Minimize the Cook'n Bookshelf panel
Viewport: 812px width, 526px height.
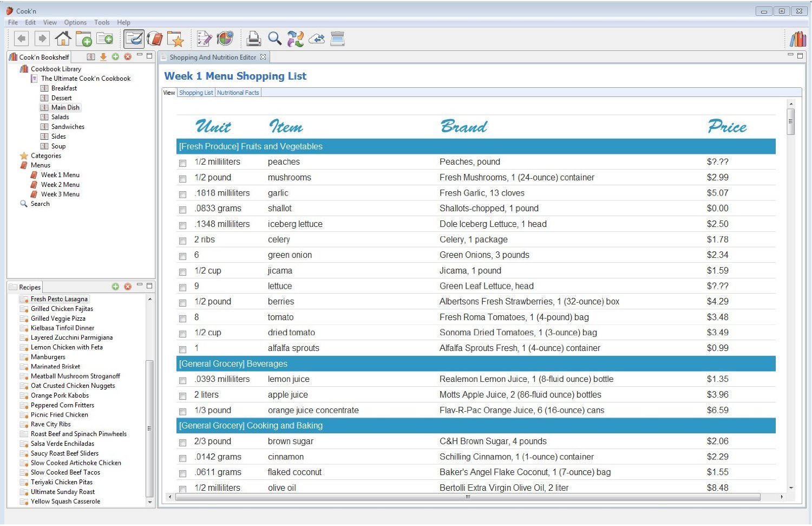140,56
